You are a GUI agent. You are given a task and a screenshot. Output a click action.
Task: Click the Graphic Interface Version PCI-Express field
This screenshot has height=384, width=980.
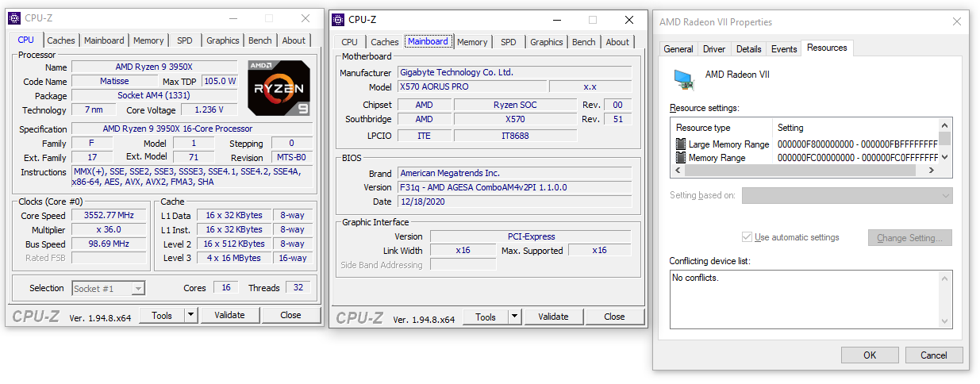point(531,236)
